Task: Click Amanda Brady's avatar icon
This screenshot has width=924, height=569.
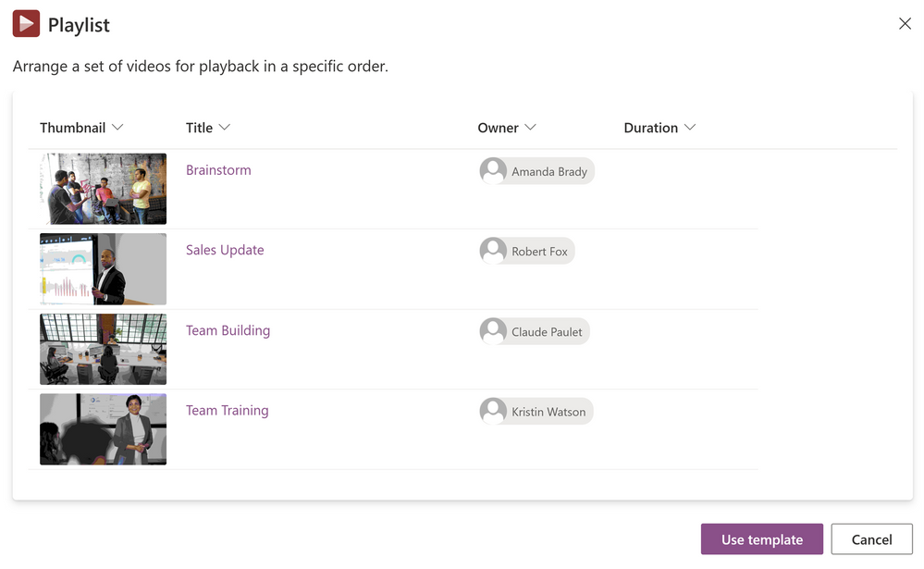Action: click(494, 171)
